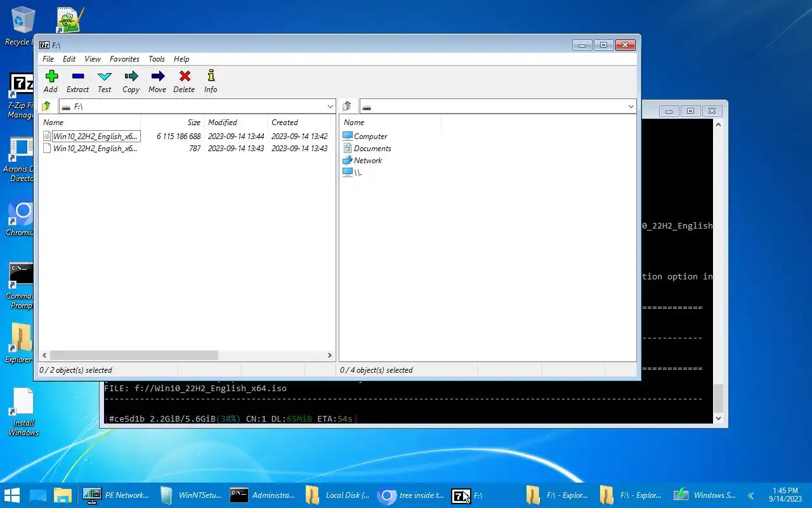Select the \\. entry in right panel

352,172
